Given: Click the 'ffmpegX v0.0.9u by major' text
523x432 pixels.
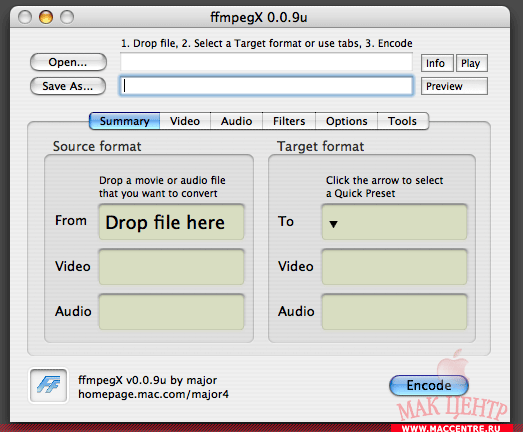Looking at the screenshot, I should coord(147,380).
